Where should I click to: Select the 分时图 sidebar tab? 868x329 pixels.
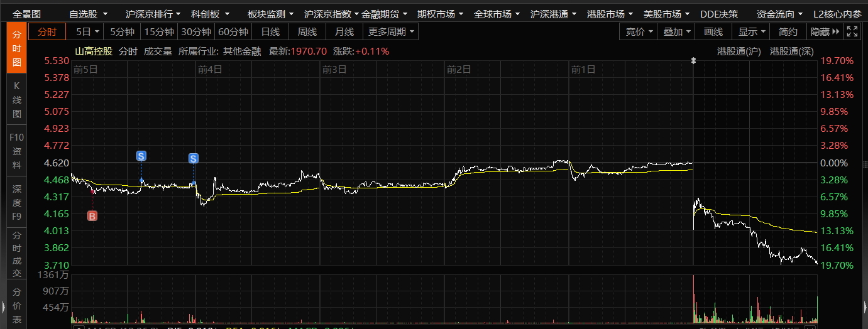point(17,47)
